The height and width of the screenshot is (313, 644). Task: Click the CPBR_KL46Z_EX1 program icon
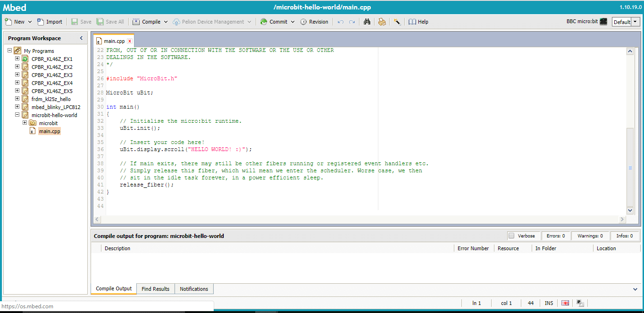pos(25,59)
